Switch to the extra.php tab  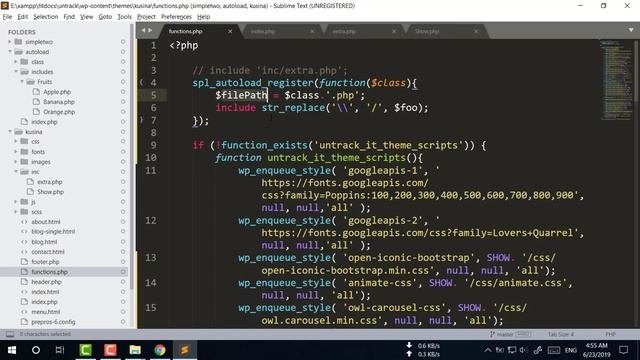344,31
